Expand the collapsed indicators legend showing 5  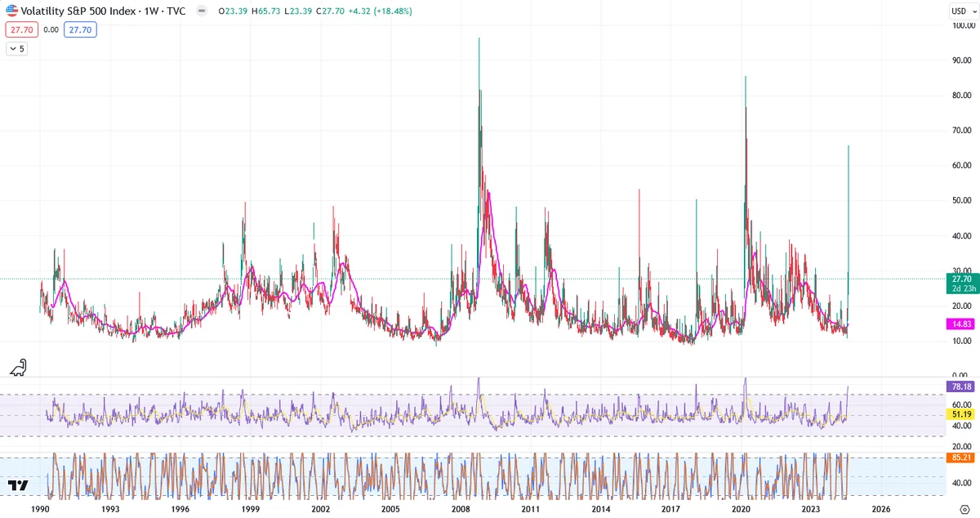click(17, 48)
